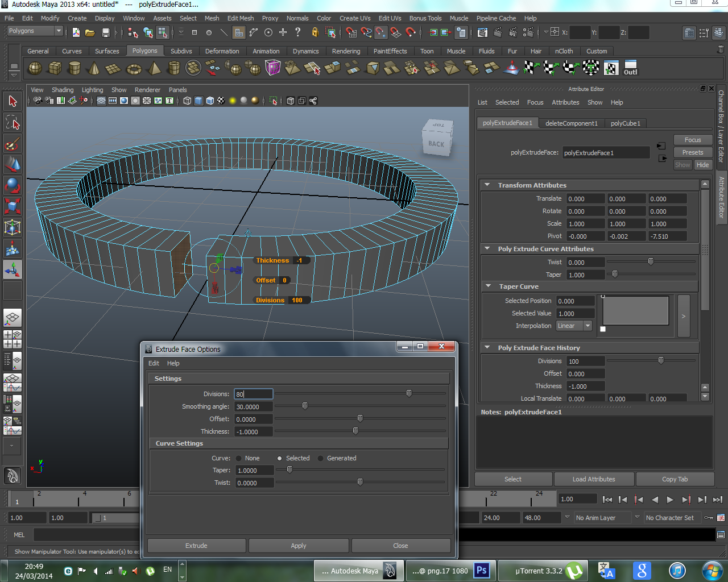The image size is (728, 582).
Task: Choose the Selected curve radio option
Action: click(280, 458)
